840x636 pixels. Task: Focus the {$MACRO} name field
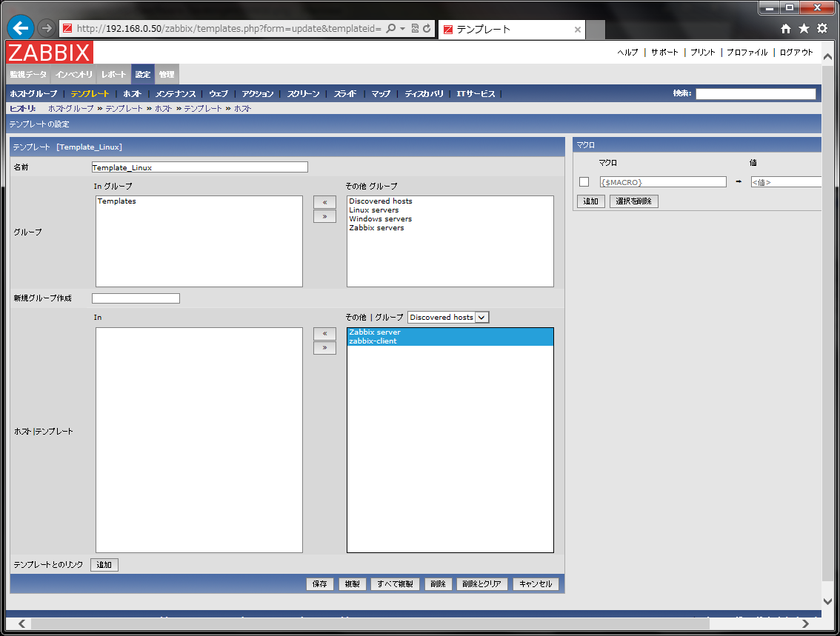click(x=663, y=182)
